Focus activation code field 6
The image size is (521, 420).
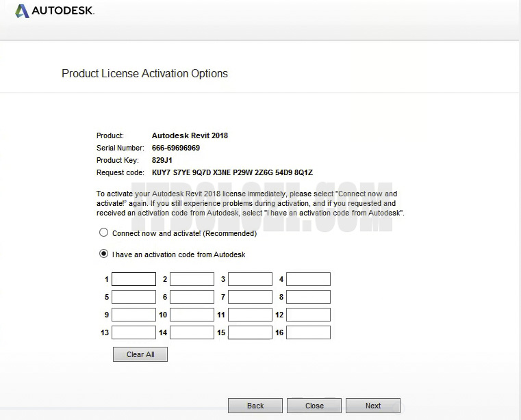(x=192, y=297)
